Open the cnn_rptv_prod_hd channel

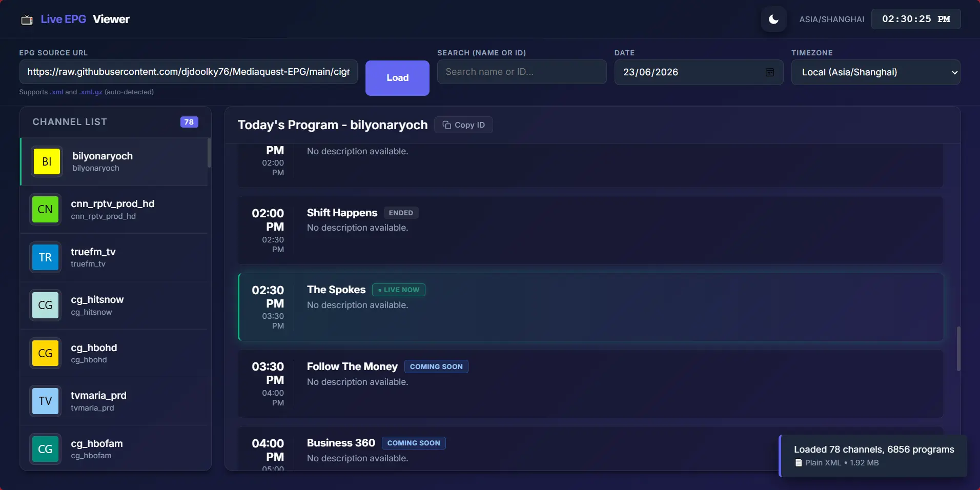point(114,210)
